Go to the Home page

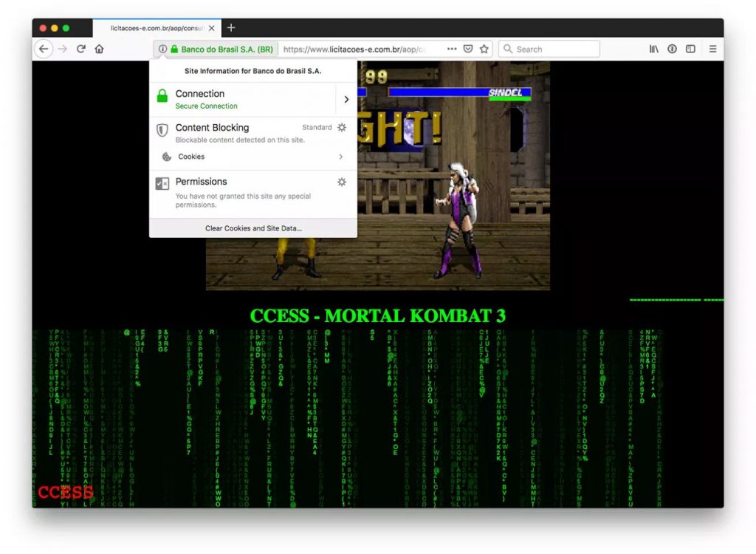(99, 49)
